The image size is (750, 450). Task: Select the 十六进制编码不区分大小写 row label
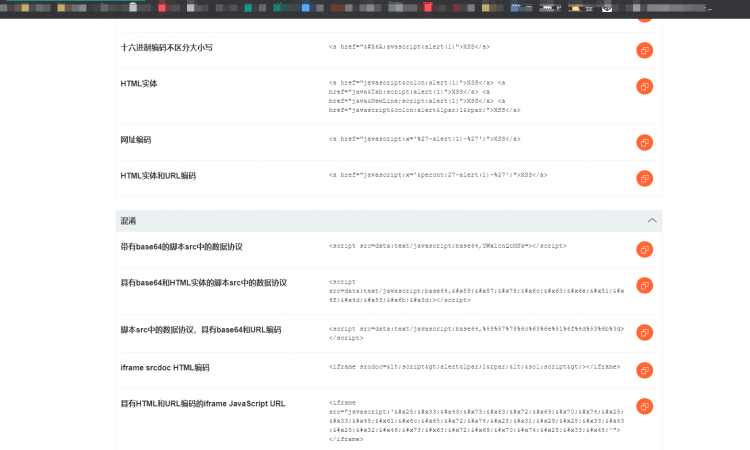(166, 47)
